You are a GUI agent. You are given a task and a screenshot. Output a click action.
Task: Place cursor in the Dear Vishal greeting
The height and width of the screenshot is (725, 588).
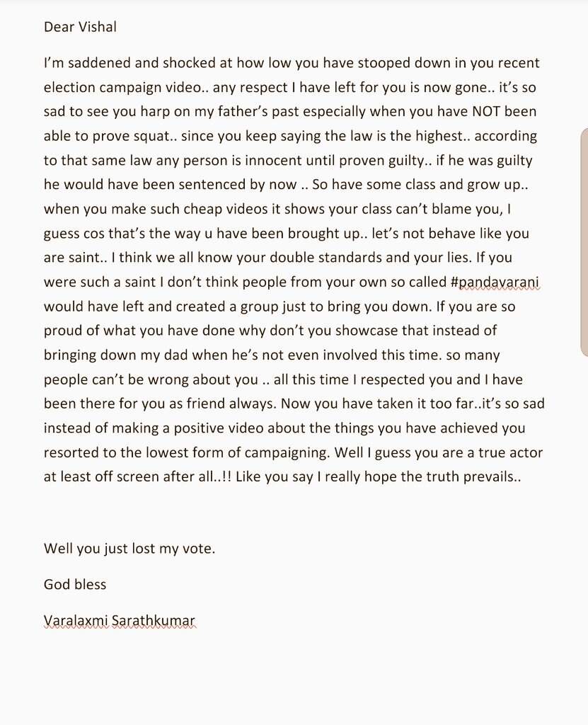pos(80,27)
